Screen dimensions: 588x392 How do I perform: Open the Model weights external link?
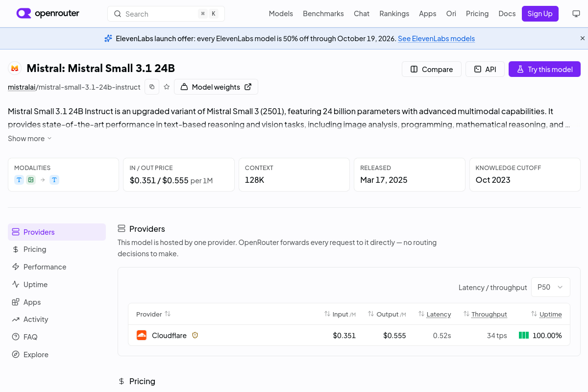coord(216,87)
